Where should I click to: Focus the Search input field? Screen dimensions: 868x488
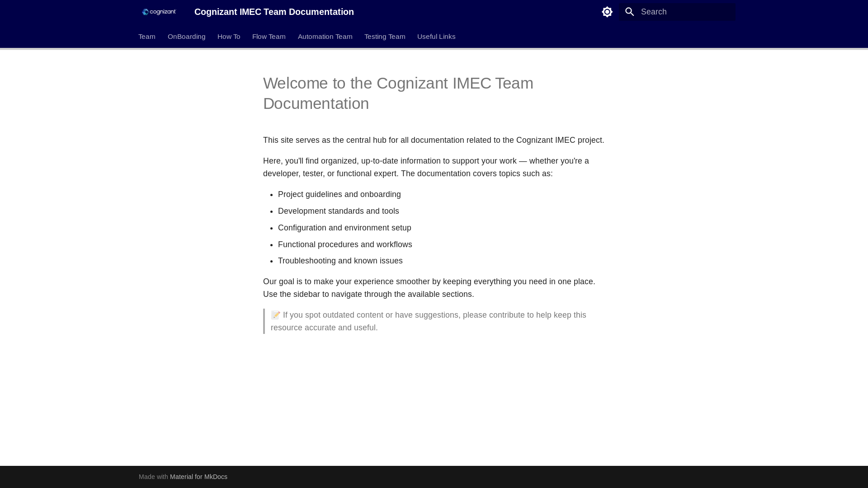click(x=677, y=12)
